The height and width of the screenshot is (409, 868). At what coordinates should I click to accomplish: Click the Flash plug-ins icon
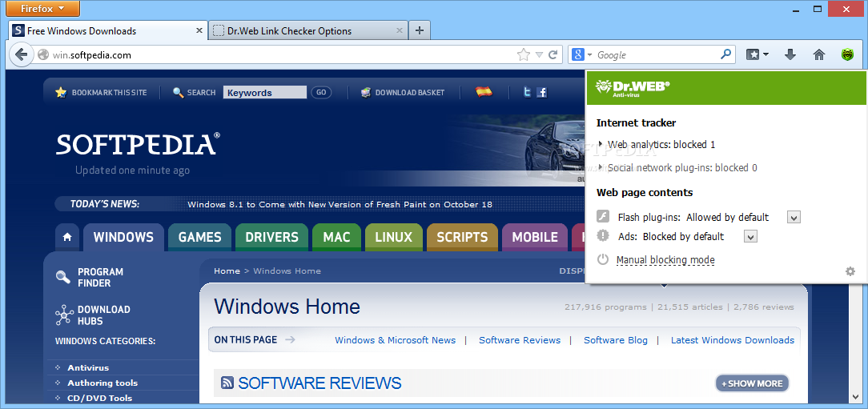tap(603, 216)
